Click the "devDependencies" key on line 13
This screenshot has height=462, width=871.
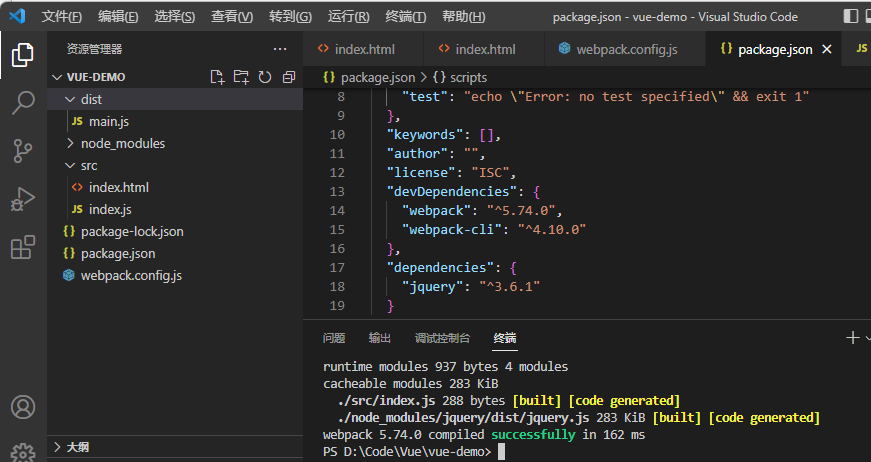pos(452,192)
